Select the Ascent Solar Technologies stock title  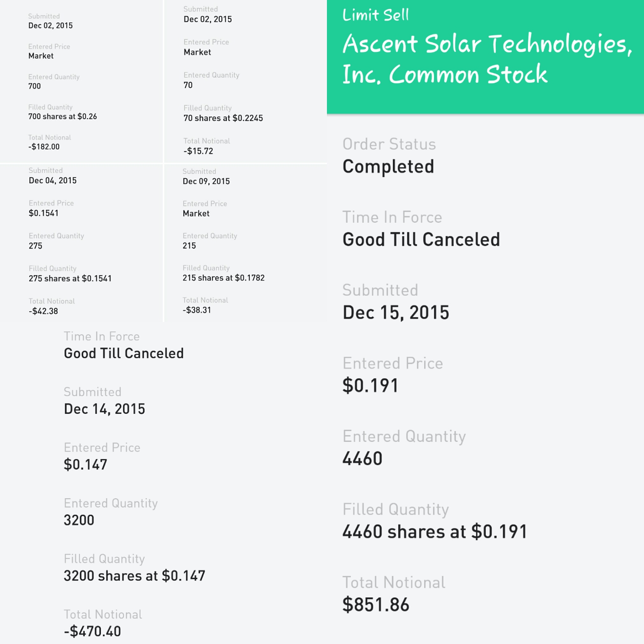point(487,59)
